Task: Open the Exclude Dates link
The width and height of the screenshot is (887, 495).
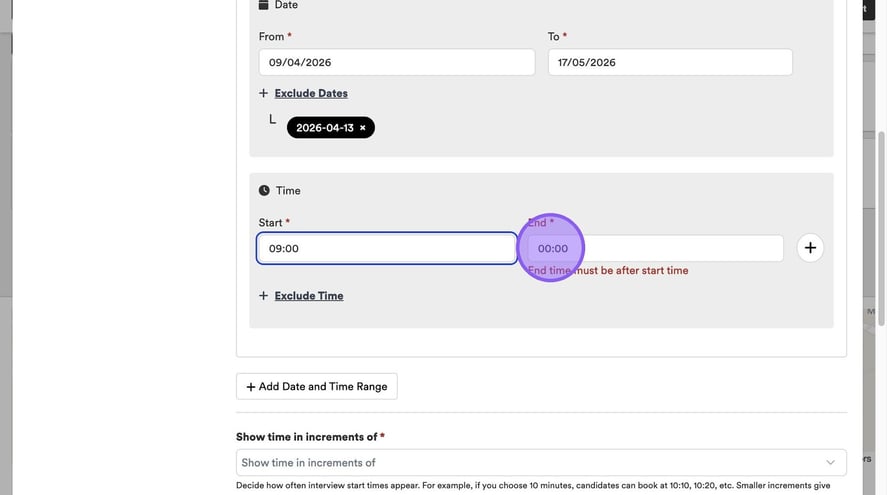Action: pos(311,93)
